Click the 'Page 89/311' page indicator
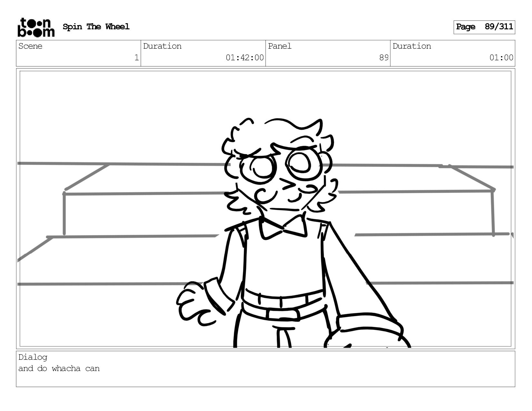 pyautogui.click(x=484, y=27)
